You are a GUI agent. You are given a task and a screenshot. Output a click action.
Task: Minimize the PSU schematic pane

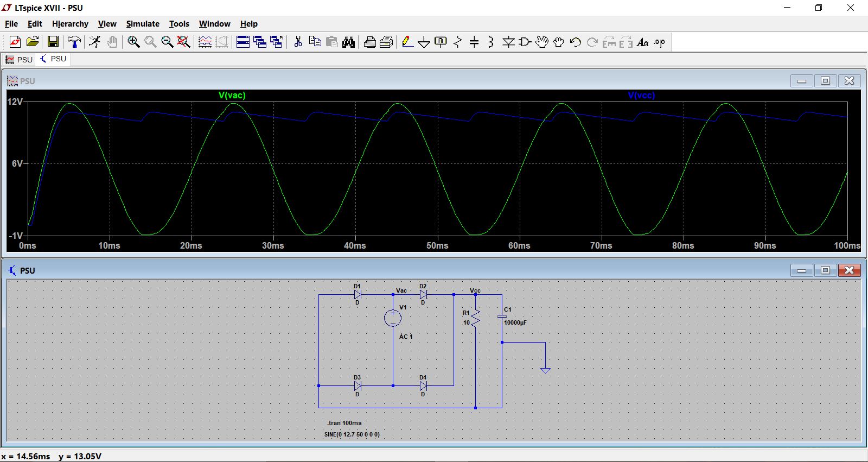(x=802, y=270)
